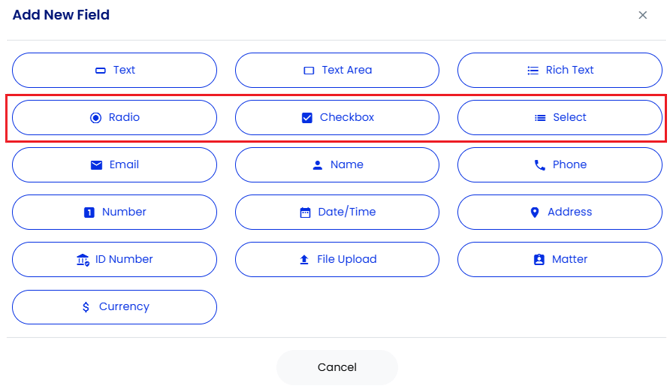Click the person icon beside Name
The width and height of the screenshot is (670, 386).
pyautogui.click(x=317, y=165)
